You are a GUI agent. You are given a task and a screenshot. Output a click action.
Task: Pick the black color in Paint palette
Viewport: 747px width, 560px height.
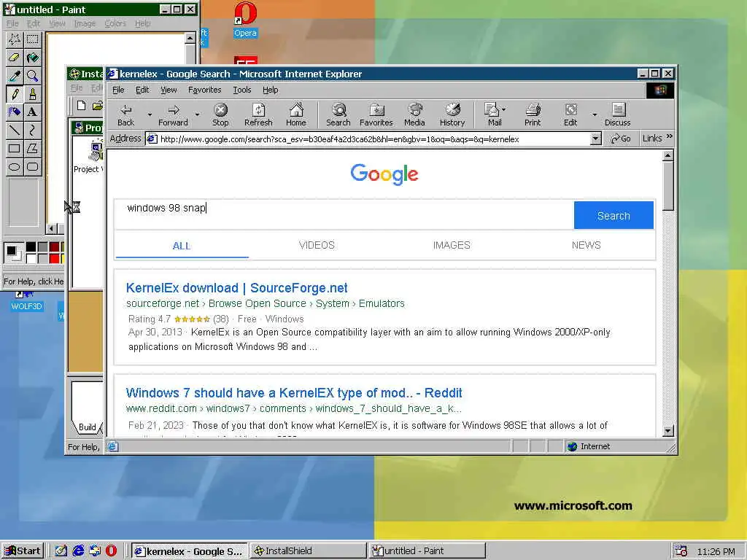click(x=31, y=246)
